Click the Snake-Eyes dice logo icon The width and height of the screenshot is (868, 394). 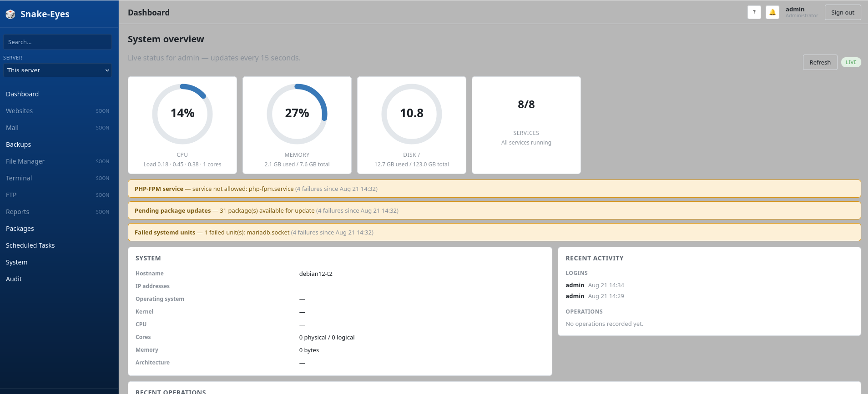coord(10,14)
